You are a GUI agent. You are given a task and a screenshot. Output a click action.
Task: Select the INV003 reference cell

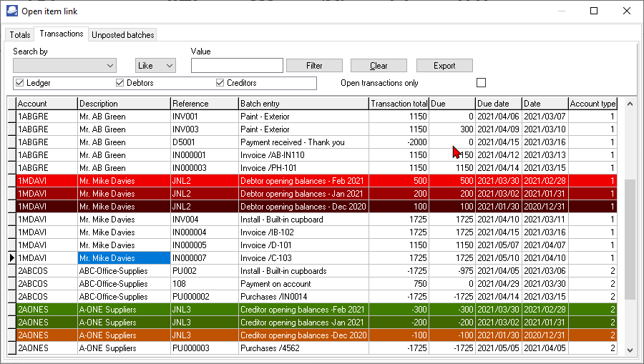pyautogui.click(x=204, y=129)
